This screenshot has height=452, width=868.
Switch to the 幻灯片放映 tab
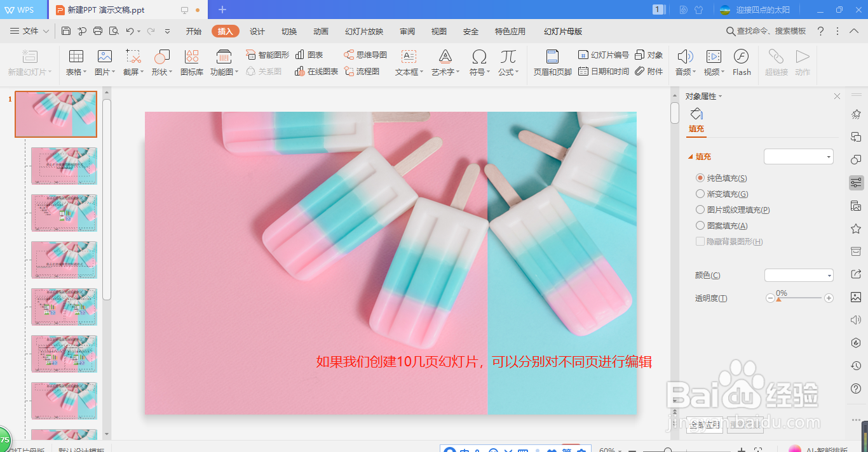364,31
